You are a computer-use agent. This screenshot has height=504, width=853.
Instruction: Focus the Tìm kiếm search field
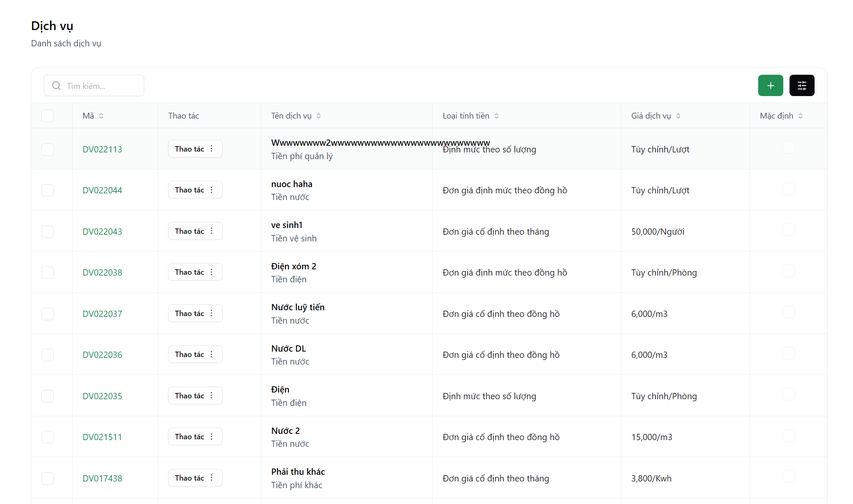click(x=100, y=86)
